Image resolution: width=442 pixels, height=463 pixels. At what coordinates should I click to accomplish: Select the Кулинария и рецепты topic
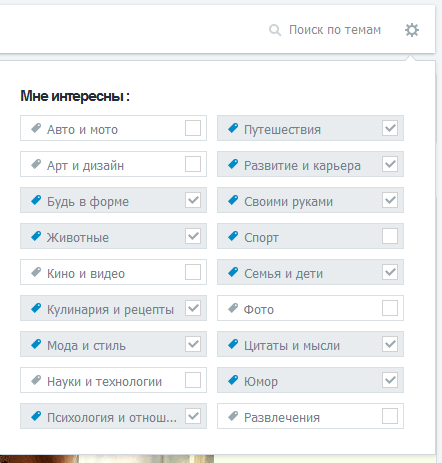point(113,308)
